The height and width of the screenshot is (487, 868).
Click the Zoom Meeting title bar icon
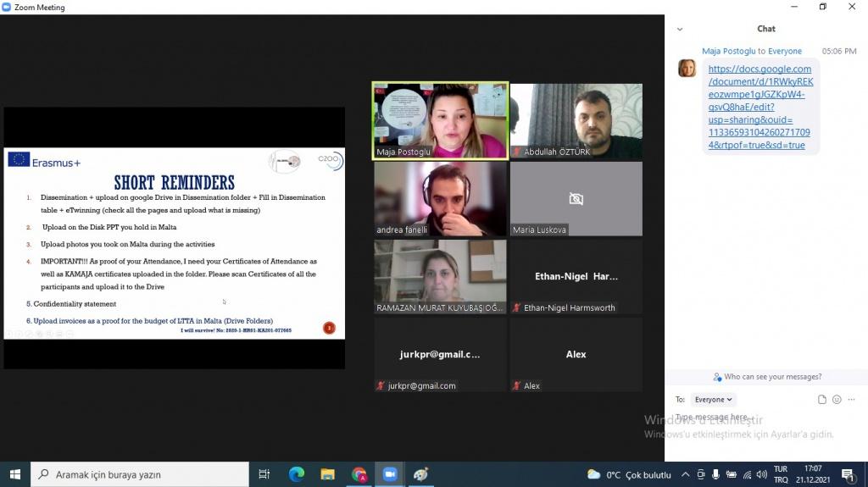pyautogui.click(x=7, y=7)
